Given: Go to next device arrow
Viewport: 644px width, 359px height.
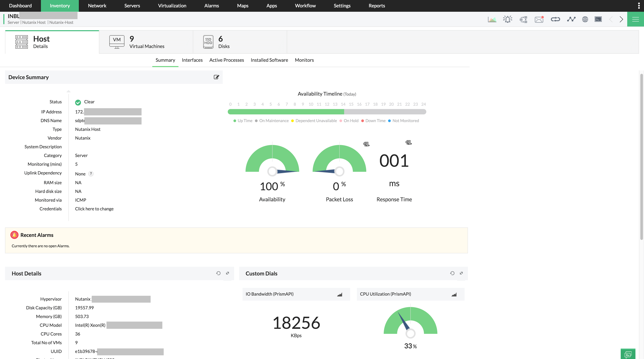Looking at the screenshot, I should (621, 19).
